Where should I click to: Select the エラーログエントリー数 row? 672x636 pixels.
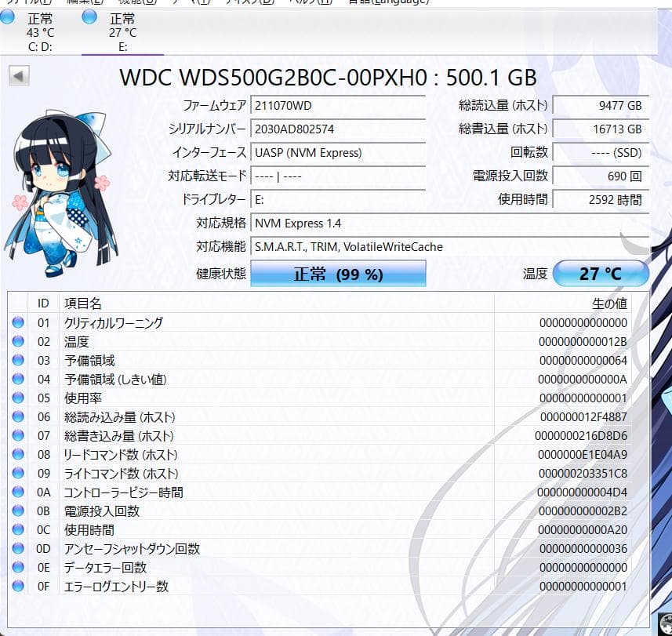[319, 587]
